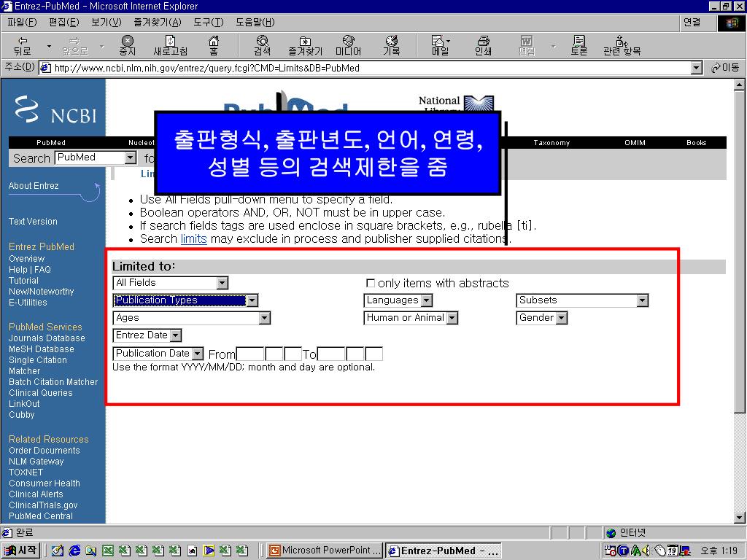Open the Search database PubMed dropdown
Screen dimensions: 747x560
pos(96,157)
